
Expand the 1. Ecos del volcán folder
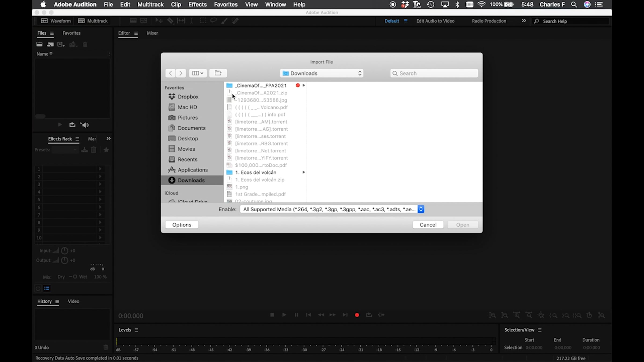pos(303,172)
